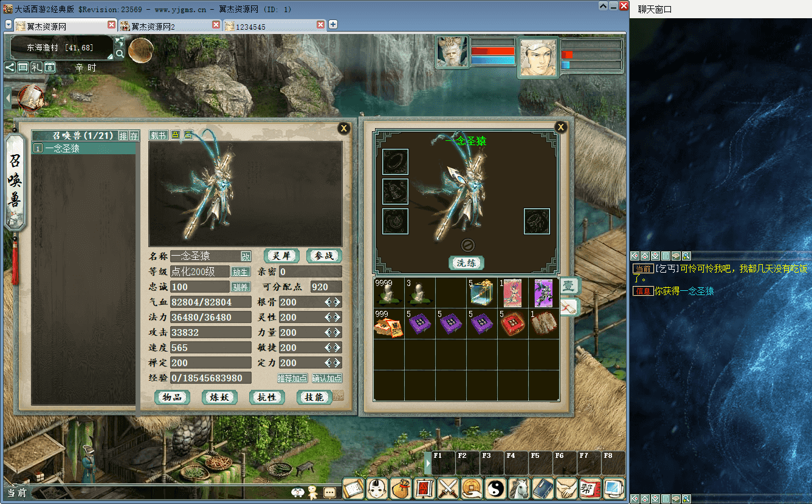Click the old man character portrait
Viewport: 812px width, 504px height.
click(x=452, y=52)
